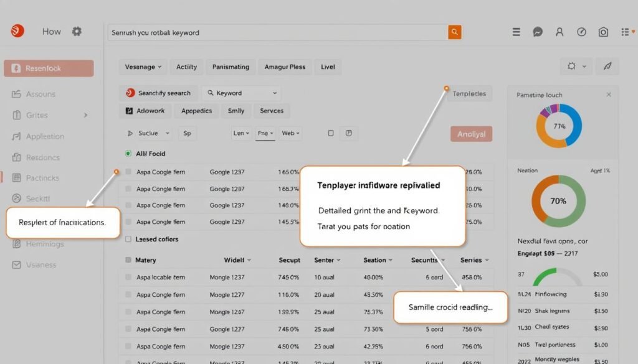Click the gear settings icon near rocket

click(x=572, y=66)
